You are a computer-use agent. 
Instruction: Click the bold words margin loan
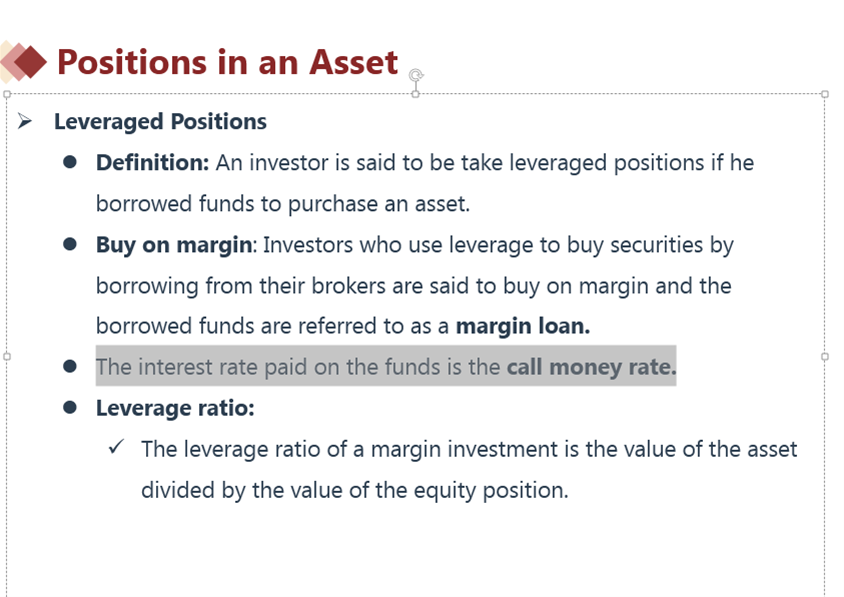[x=523, y=326]
